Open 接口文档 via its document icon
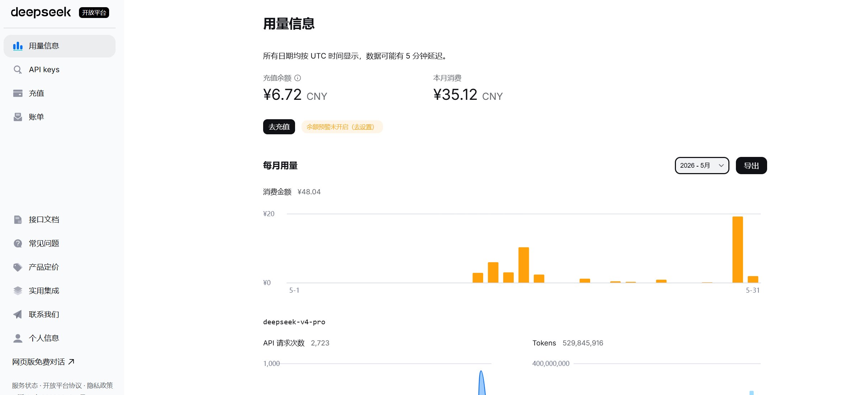 click(18, 220)
